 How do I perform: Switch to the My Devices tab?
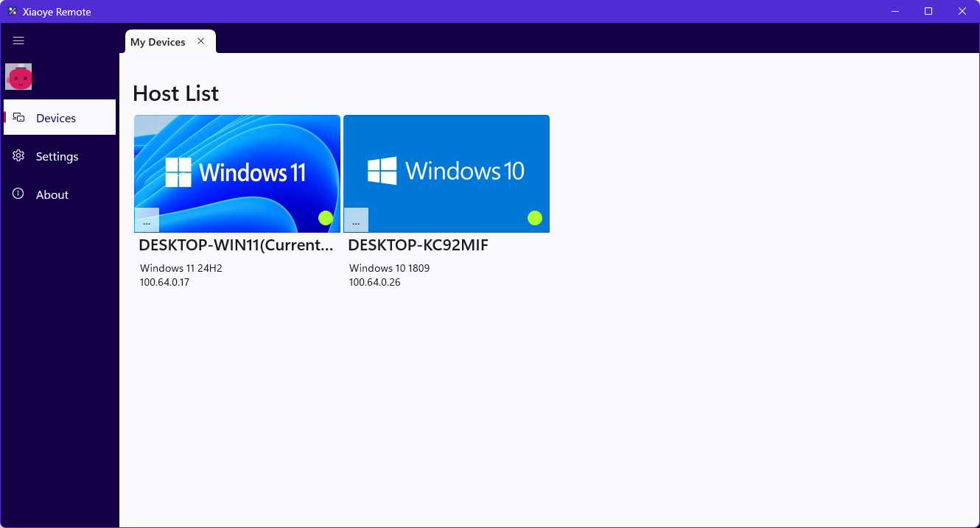[x=158, y=42]
